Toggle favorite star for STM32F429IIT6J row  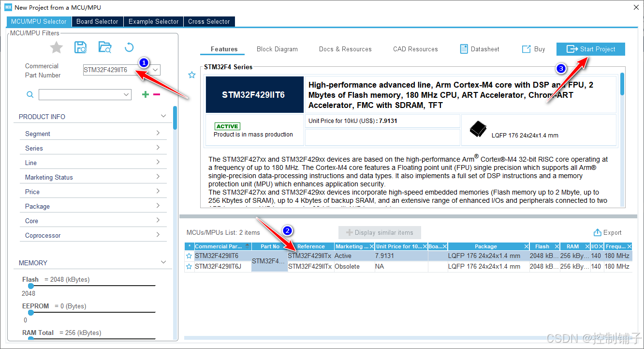189,267
